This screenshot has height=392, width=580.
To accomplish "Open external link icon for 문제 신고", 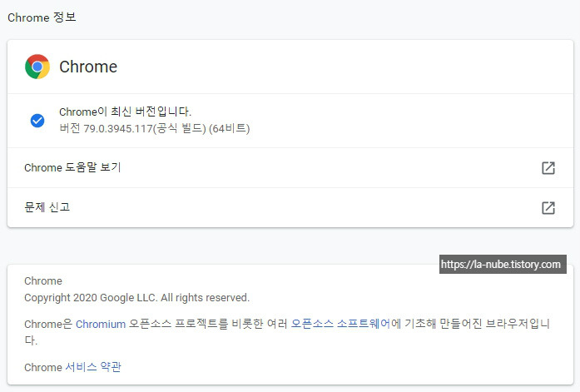I will 548,208.
